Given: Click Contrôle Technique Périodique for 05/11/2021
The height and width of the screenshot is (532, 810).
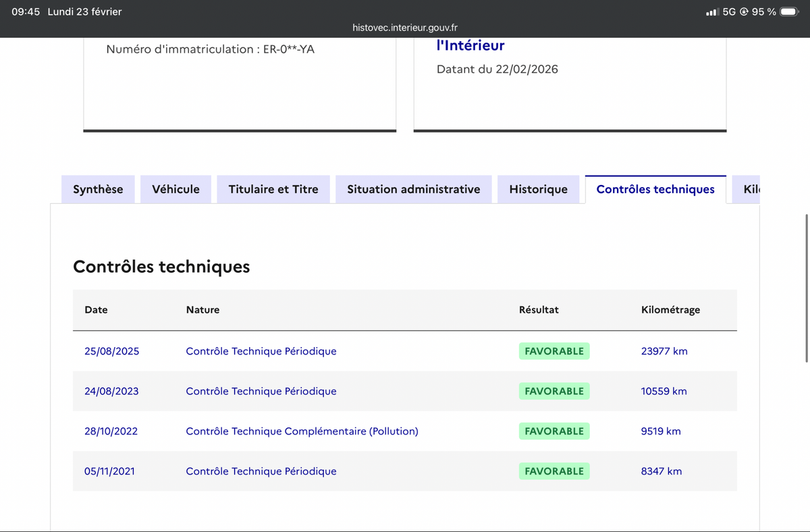Looking at the screenshot, I should pyautogui.click(x=261, y=471).
